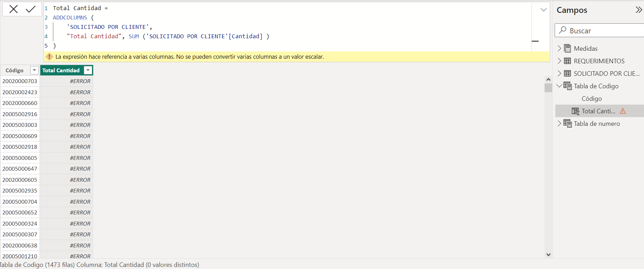Viewport: 644px width, 269px height.
Task: Select the Total Canti... calculated column field
Action: click(x=599, y=111)
